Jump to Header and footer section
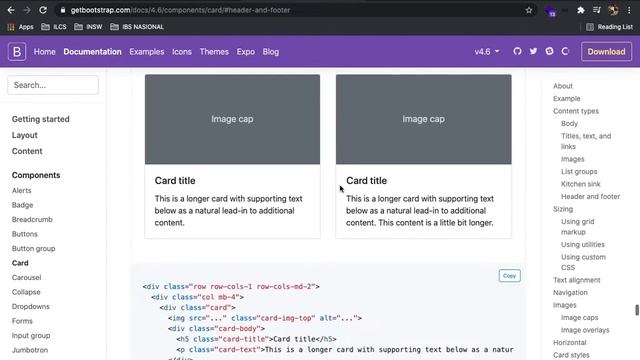Screen dimensions: 640x360 tap(591, 196)
